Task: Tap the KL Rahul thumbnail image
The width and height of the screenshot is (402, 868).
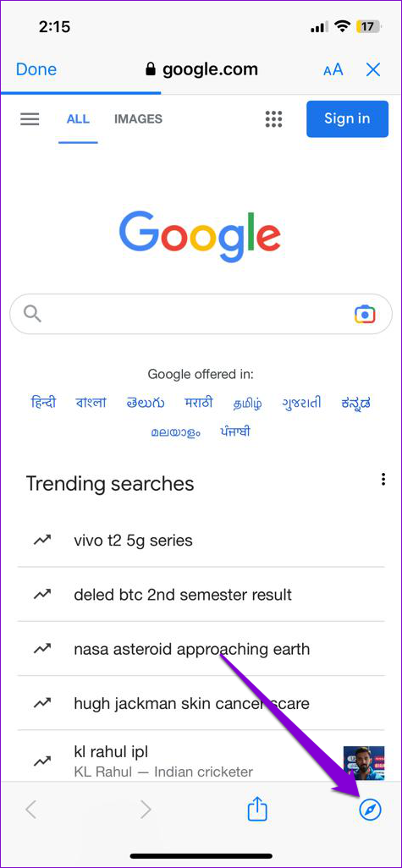Action: [364, 762]
